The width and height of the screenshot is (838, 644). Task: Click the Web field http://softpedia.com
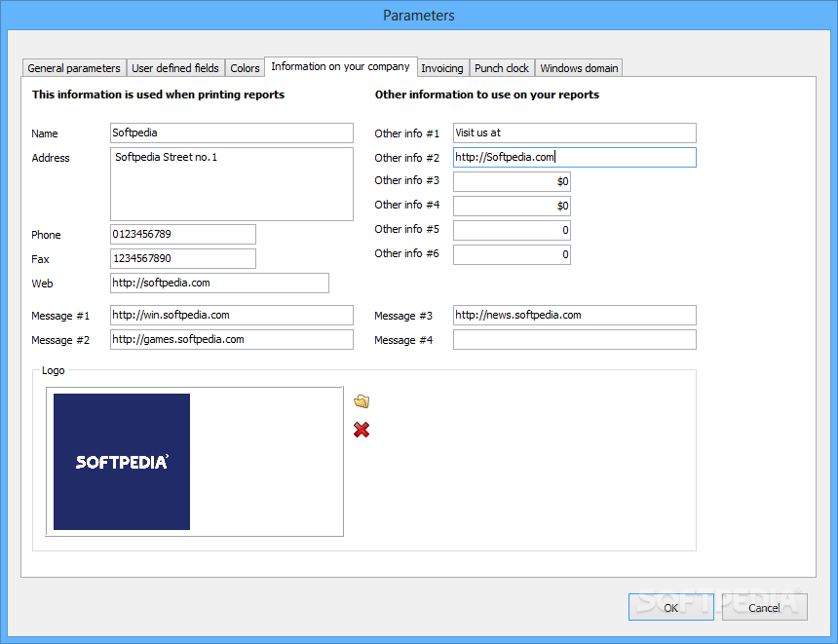point(219,283)
